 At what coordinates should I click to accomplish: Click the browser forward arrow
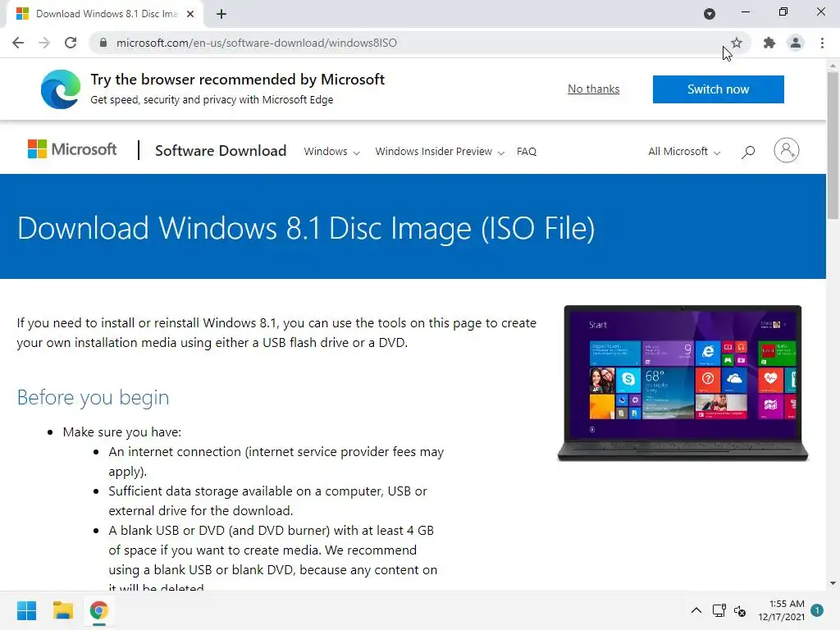(x=44, y=43)
